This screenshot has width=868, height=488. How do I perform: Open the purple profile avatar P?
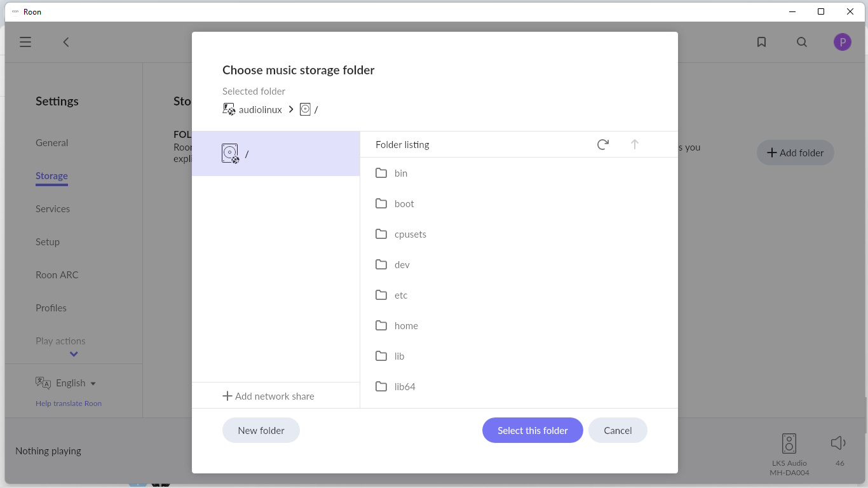coord(842,42)
